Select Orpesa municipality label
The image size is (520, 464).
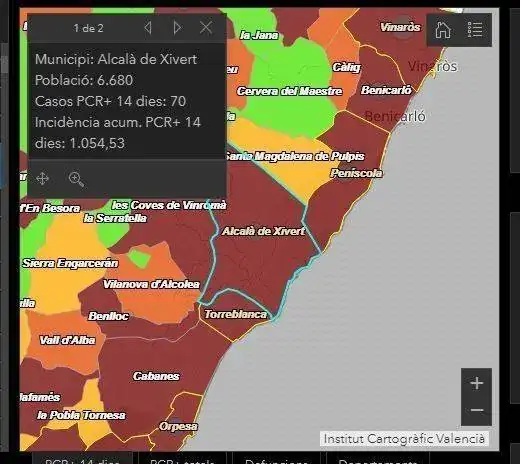[178, 426]
